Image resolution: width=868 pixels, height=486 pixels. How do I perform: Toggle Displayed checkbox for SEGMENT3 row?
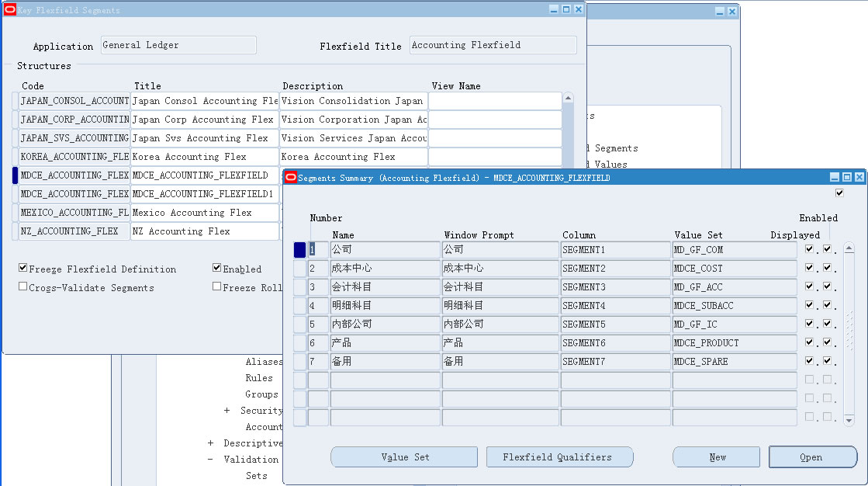click(x=810, y=286)
